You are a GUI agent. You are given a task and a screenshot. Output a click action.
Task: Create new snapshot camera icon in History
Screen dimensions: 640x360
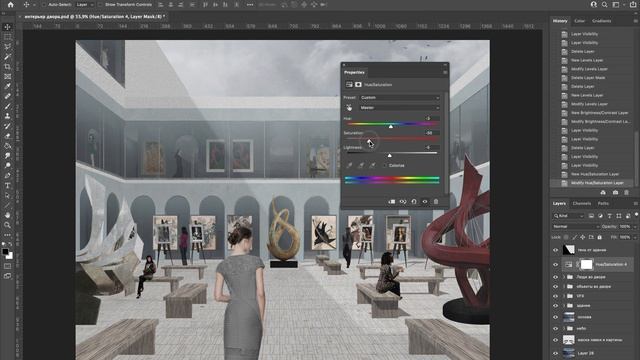tap(615, 192)
